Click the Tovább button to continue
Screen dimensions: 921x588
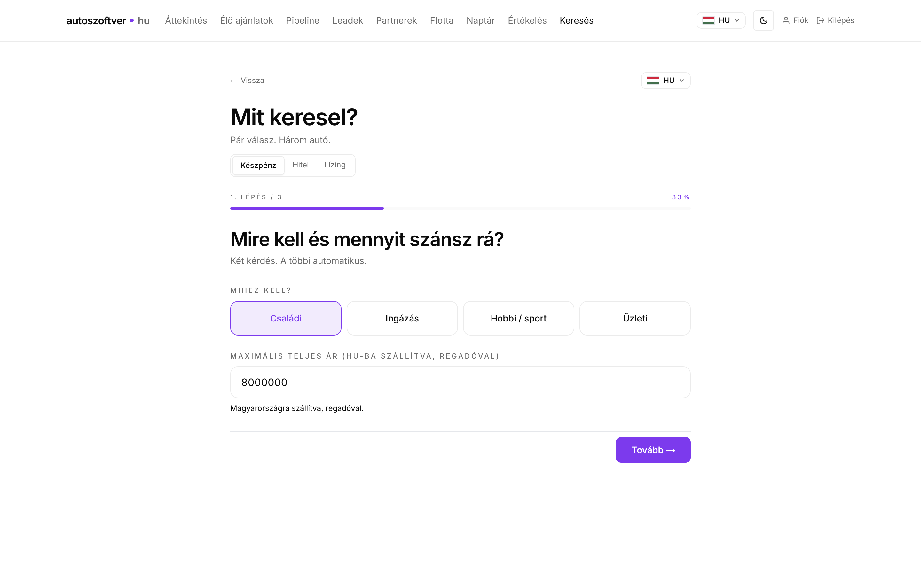point(653,450)
